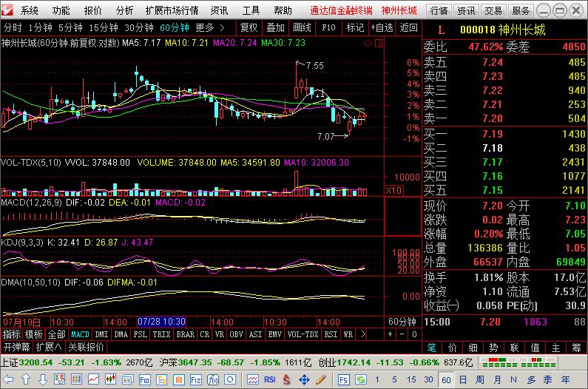Click the candlestick chart toolbar icon

click(110, 379)
